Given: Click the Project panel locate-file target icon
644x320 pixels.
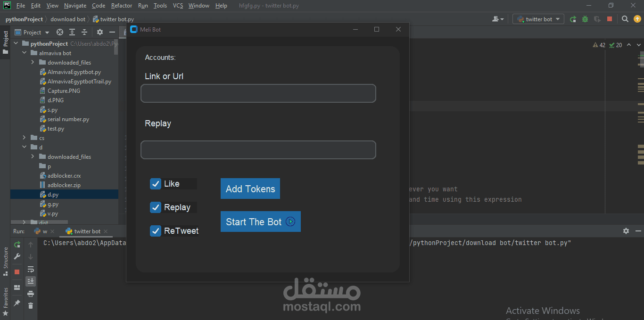Looking at the screenshot, I should pos(60,32).
